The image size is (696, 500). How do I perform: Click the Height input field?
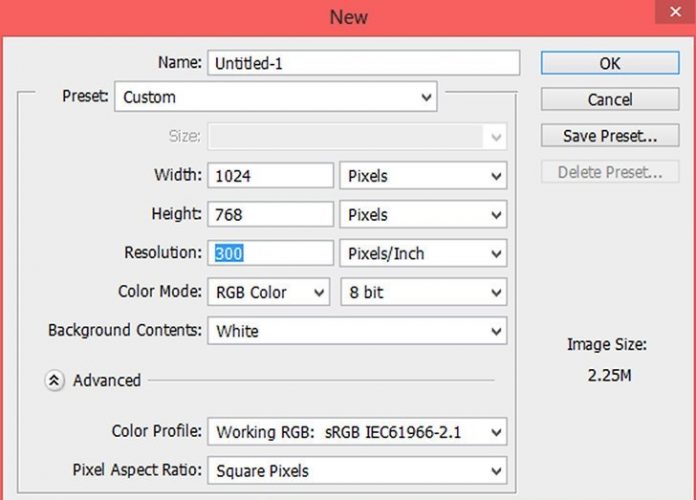(x=270, y=215)
